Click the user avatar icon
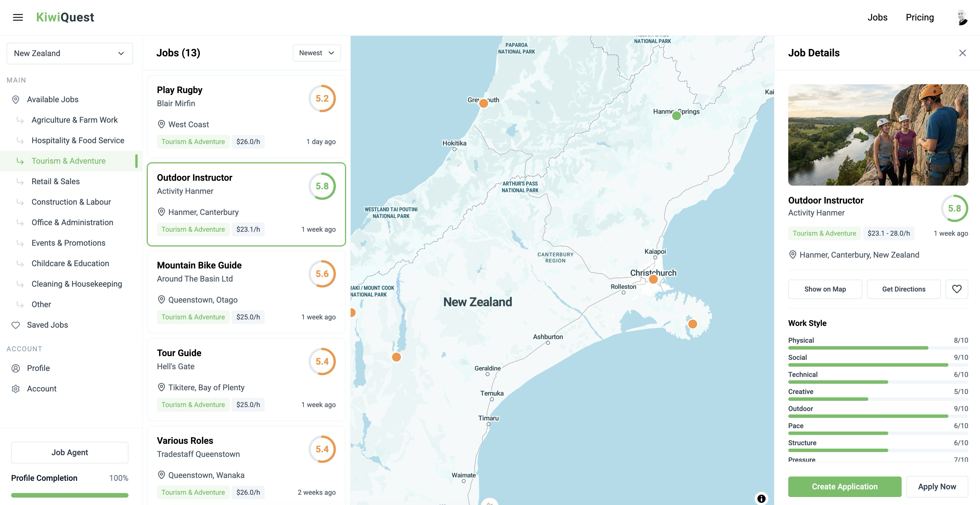The height and width of the screenshot is (505, 980). 962,17
